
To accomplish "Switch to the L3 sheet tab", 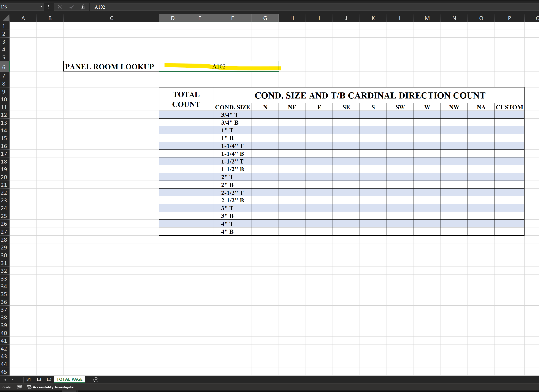I will coord(39,379).
